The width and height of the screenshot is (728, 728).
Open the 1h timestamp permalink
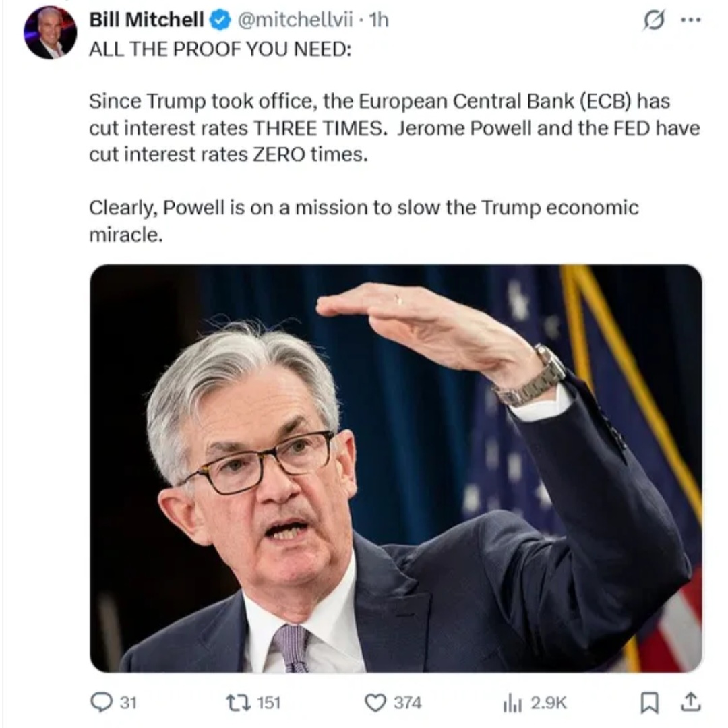click(379, 20)
